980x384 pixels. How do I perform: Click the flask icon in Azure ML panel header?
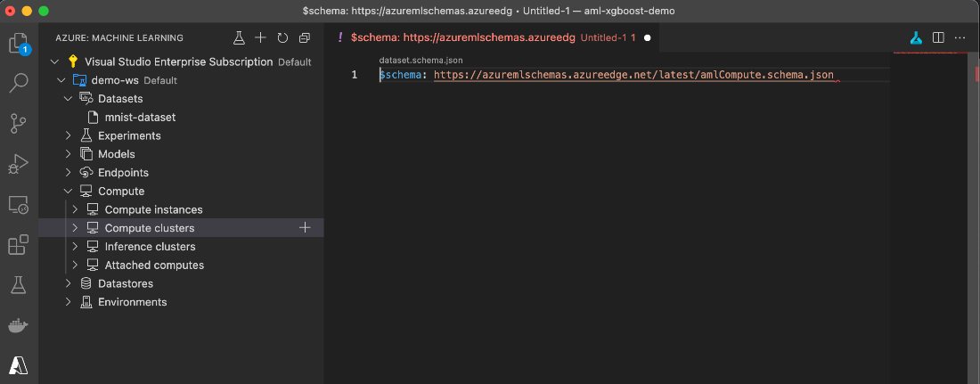[x=238, y=38]
